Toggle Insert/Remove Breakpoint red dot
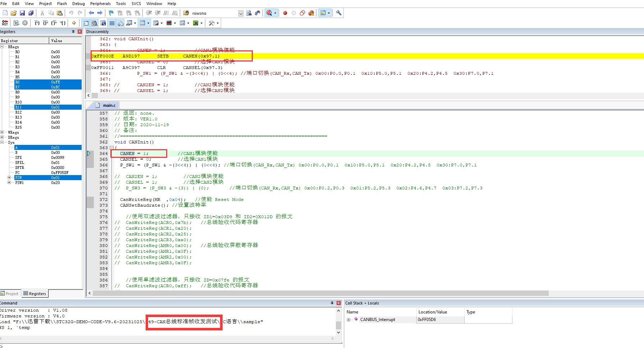Image resolution: width=644 pixels, height=348 pixels. (x=285, y=13)
